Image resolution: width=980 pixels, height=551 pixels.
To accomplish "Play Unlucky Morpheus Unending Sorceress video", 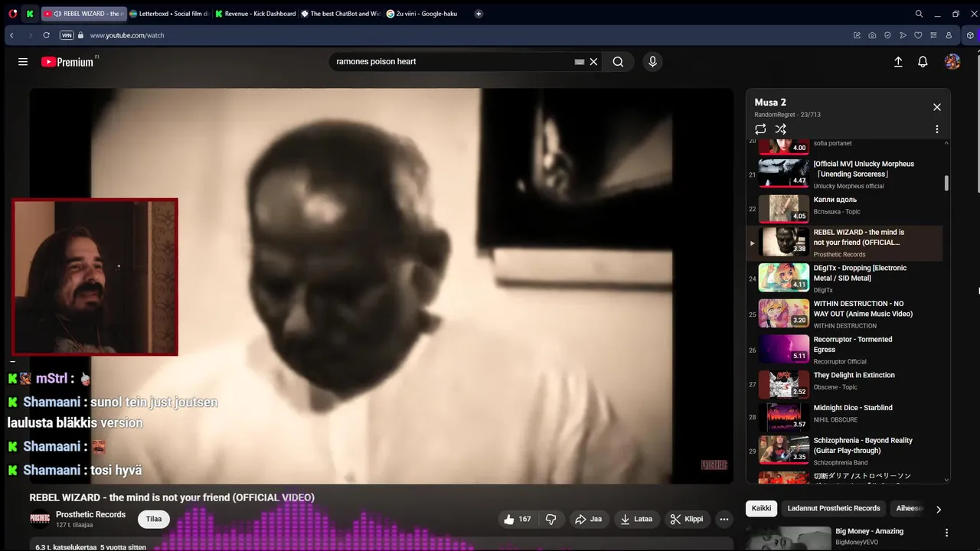I will coord(844,174).
